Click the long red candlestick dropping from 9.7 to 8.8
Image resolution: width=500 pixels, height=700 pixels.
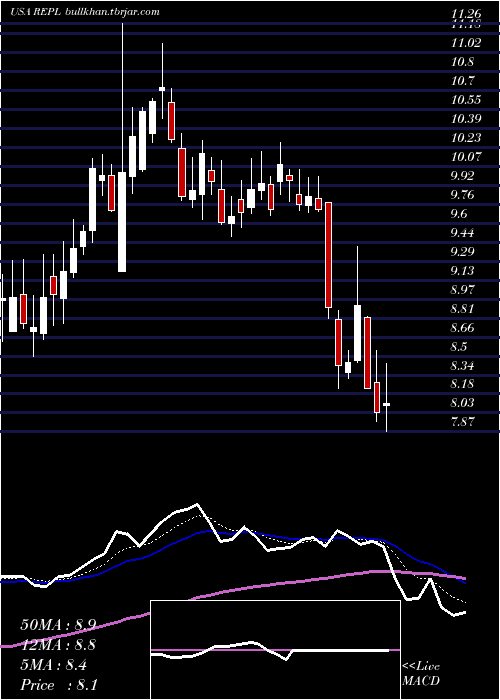328,255
